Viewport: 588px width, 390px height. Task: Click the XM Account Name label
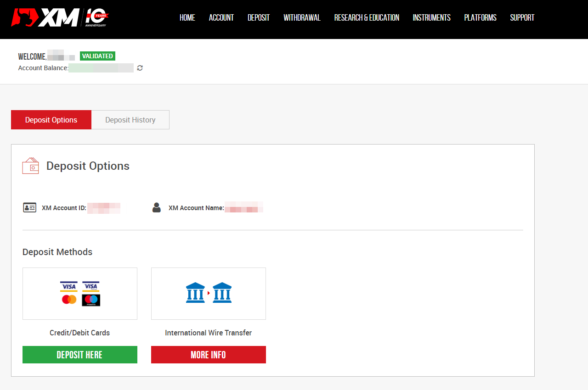[x=196, y=208]
